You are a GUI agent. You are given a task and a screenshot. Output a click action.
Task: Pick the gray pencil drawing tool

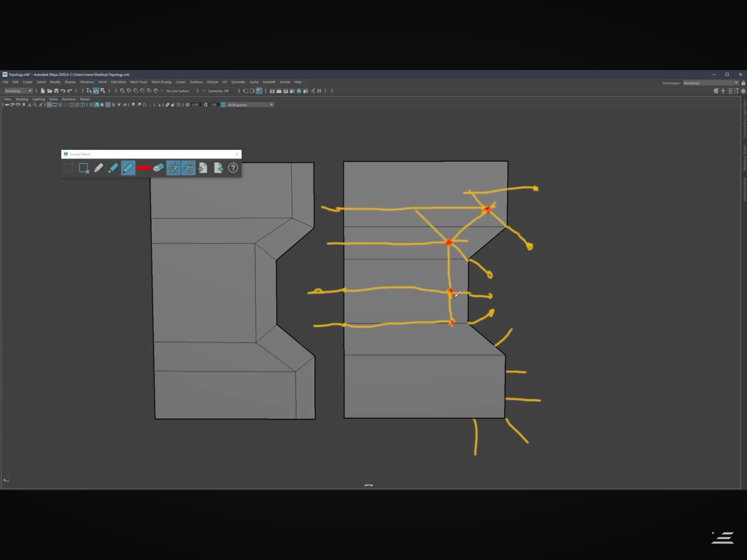[99, 168]
